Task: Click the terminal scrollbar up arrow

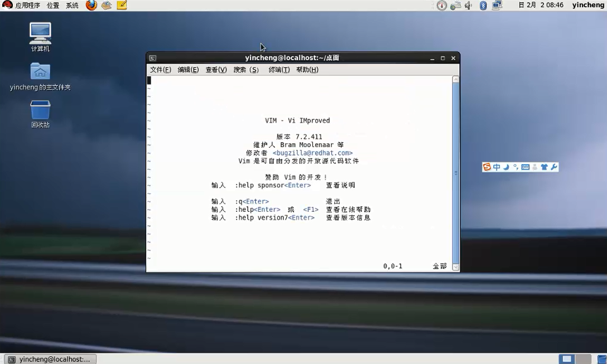Action: 456,79
